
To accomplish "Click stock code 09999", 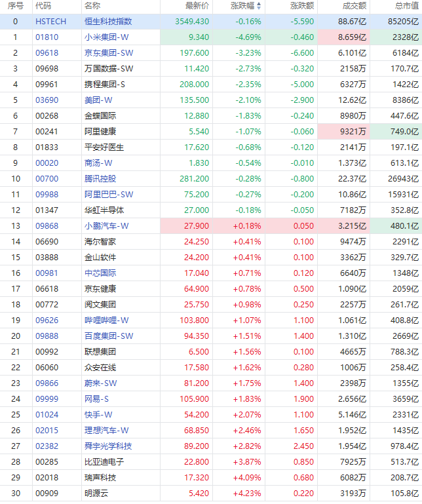I will (47, 400).
